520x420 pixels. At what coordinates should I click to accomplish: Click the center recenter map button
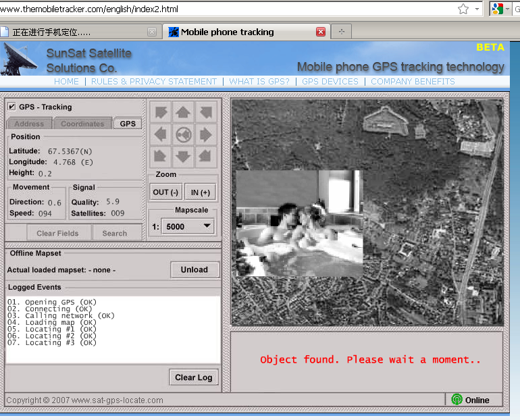(183, 134)
